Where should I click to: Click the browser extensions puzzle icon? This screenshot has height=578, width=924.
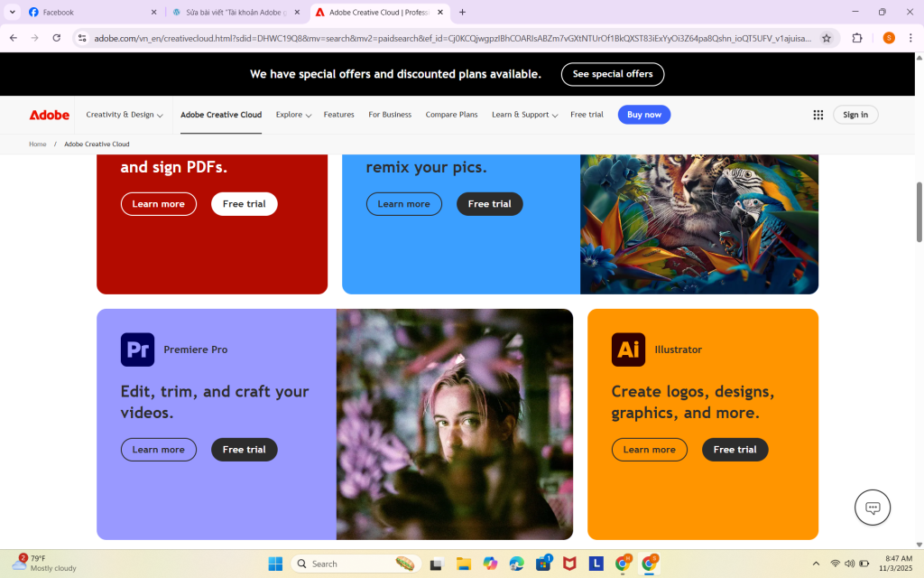858,40
